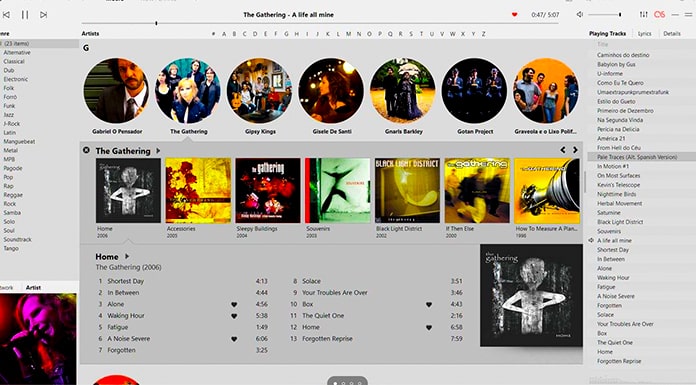Toggle heart on the track Alone
696x385 pixels.
pos(234,305)
